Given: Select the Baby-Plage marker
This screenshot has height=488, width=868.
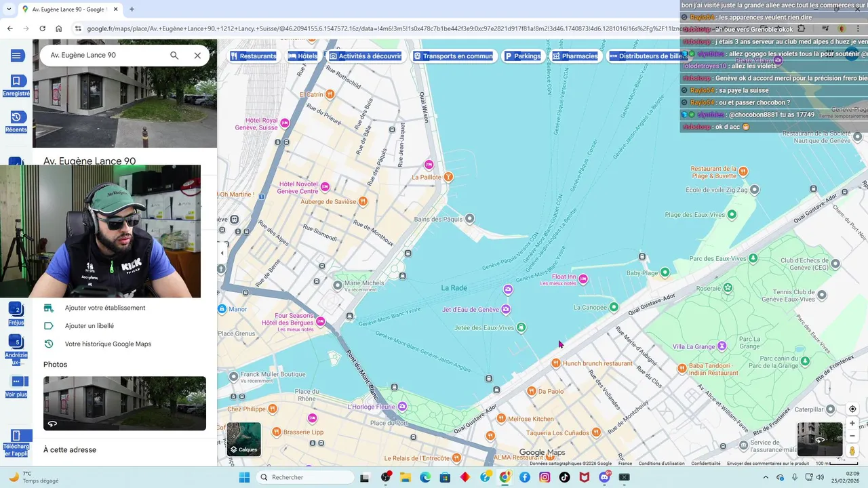Looking at the screenshot, I should pyautogui.click(x=665, y=272).
